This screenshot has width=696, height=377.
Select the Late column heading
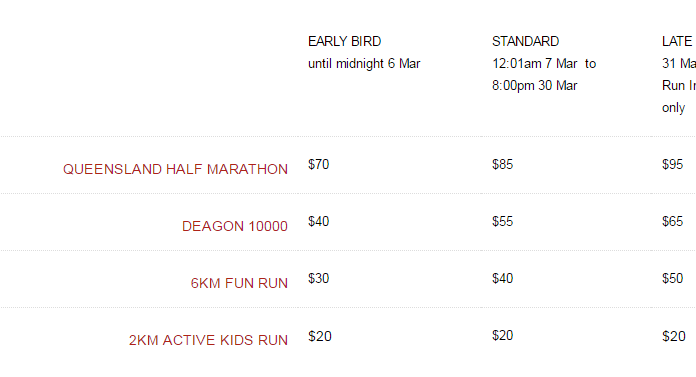677,41
